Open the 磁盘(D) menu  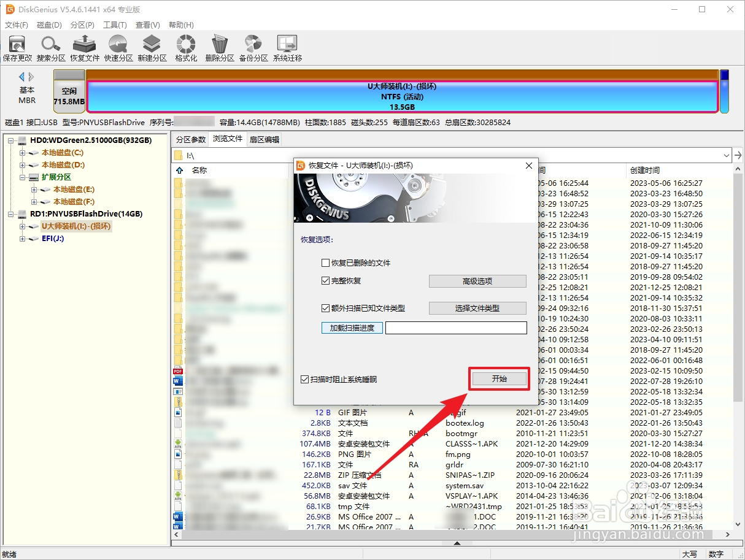(x=49, y=25)
